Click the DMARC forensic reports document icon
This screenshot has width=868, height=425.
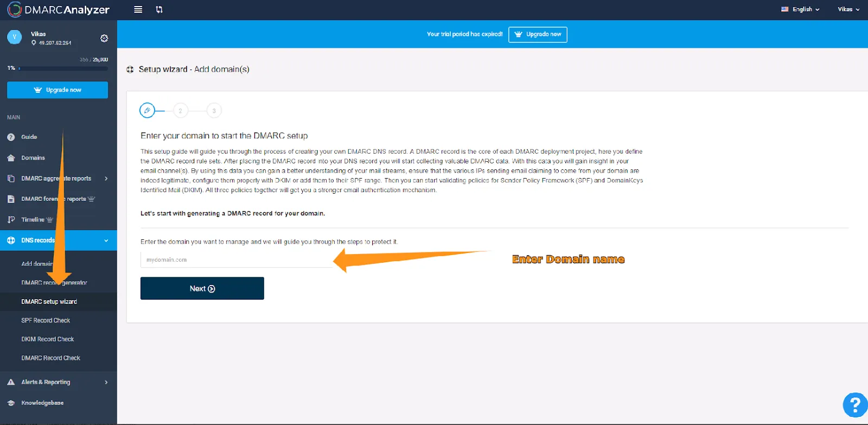pos(11,199)
